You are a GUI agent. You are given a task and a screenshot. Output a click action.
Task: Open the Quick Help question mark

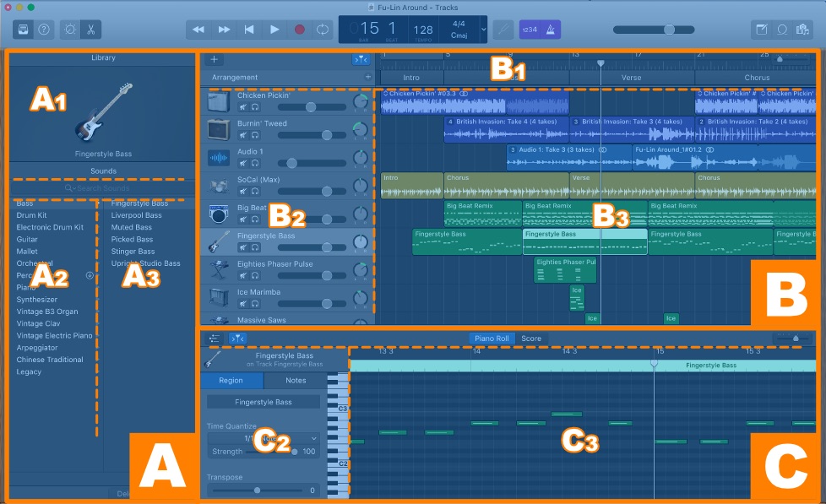(44, 29)
